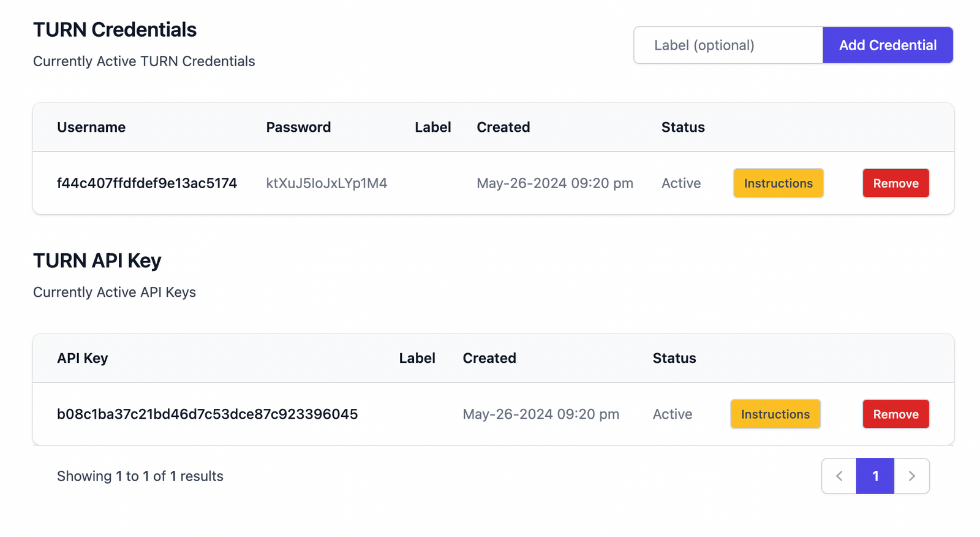Viewport: 980px width, 537px height.
Task: Click the username f44c407ffdfdef9e13ac5174
Action: (x=146, y=183)
